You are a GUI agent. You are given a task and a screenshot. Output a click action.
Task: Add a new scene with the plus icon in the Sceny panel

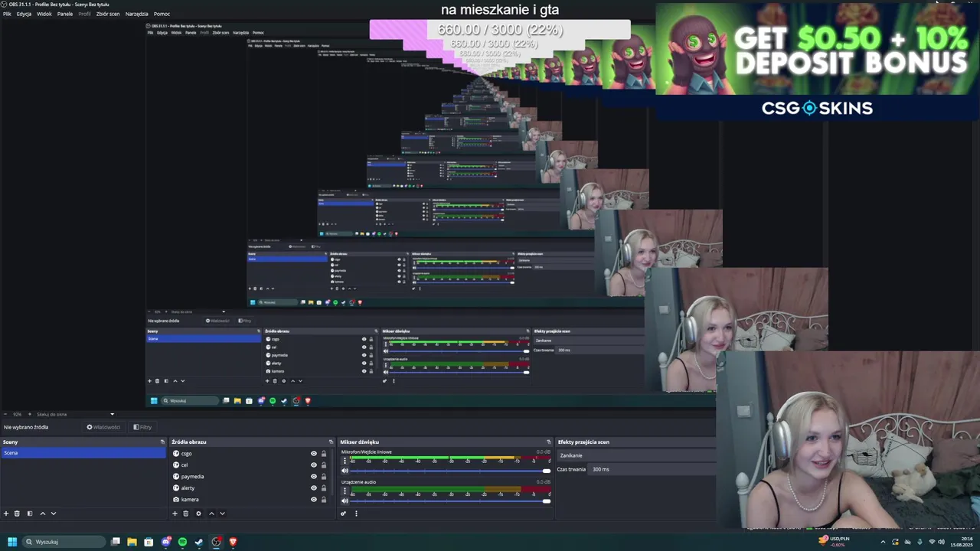pos(6,514)
